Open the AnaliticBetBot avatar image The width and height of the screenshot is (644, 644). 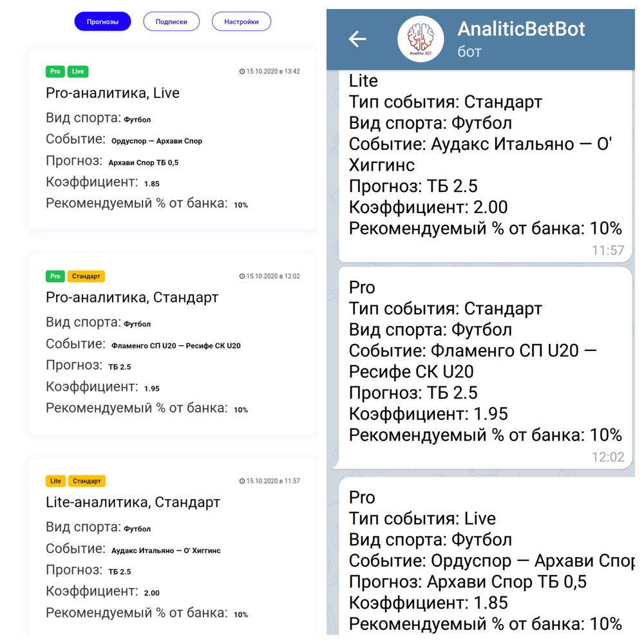tap(421, 39)
